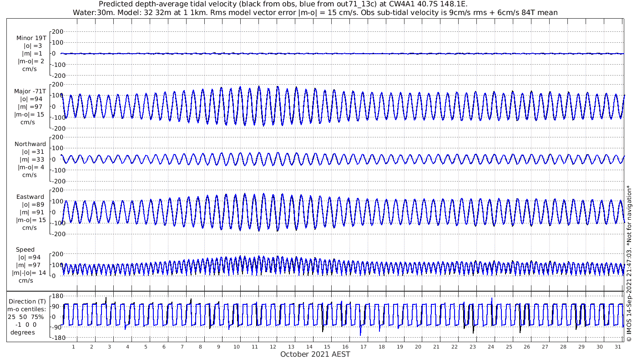Image resolution: width=637 pixels, height=364 pixels.
Task: Click day "24" on the date axis
Action: click(490, 347)
